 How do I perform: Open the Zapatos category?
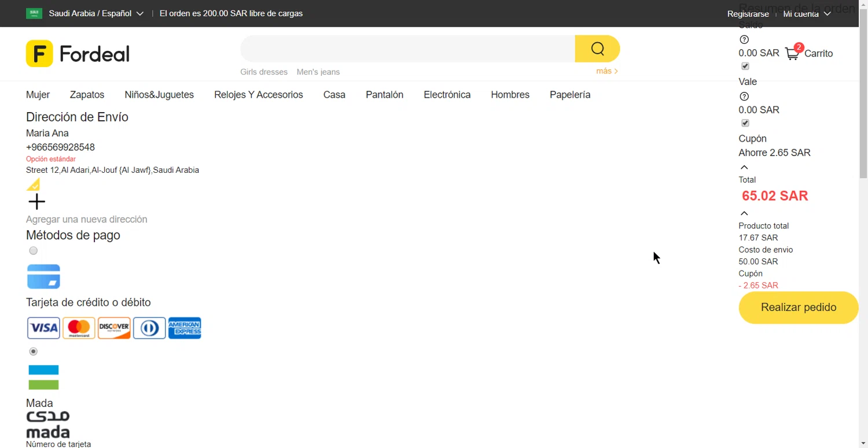87,95
